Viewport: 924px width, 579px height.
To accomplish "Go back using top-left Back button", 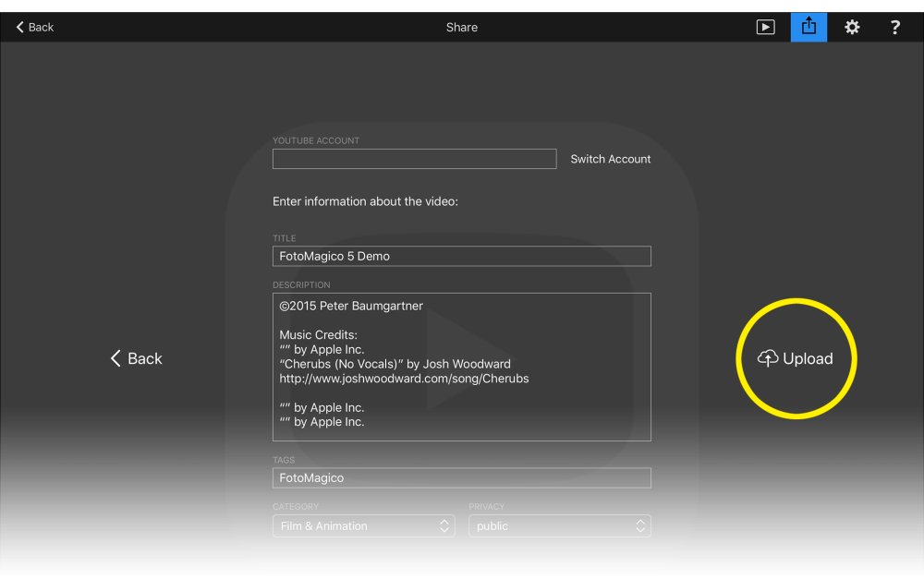I will click(x=35, y=27).
